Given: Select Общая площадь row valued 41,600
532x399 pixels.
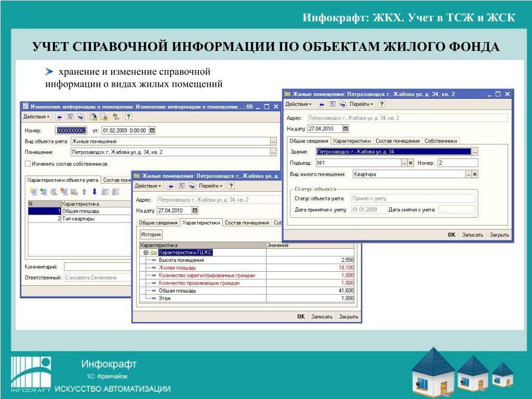Looking at the screenshot, I should 247,291.
